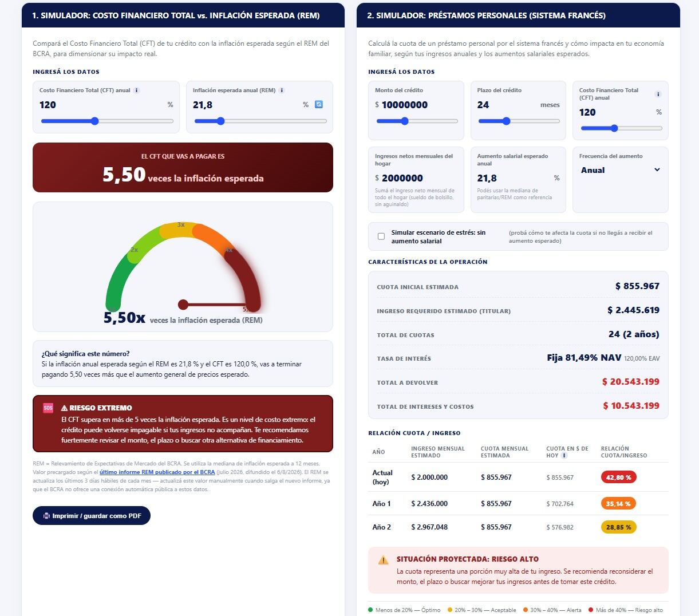Click the warning triangle in Situación Proyectada alert
This screenshot has height=616, width=699.
383,560
